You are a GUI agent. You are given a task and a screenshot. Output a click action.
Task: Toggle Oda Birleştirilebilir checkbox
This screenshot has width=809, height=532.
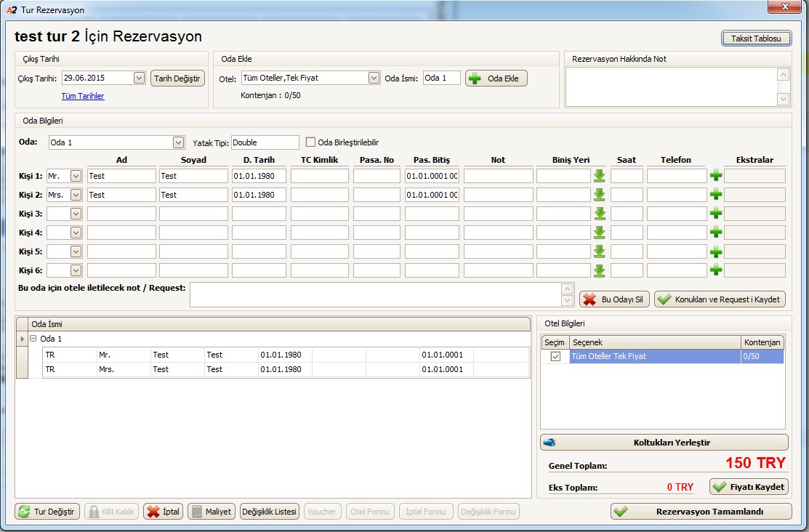(310, 142)
